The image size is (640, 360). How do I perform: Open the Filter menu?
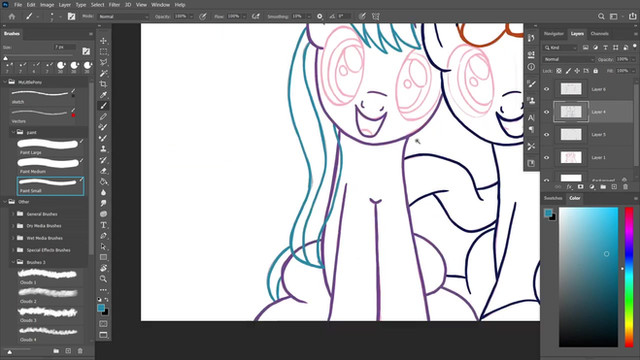(x=114, y=5)
